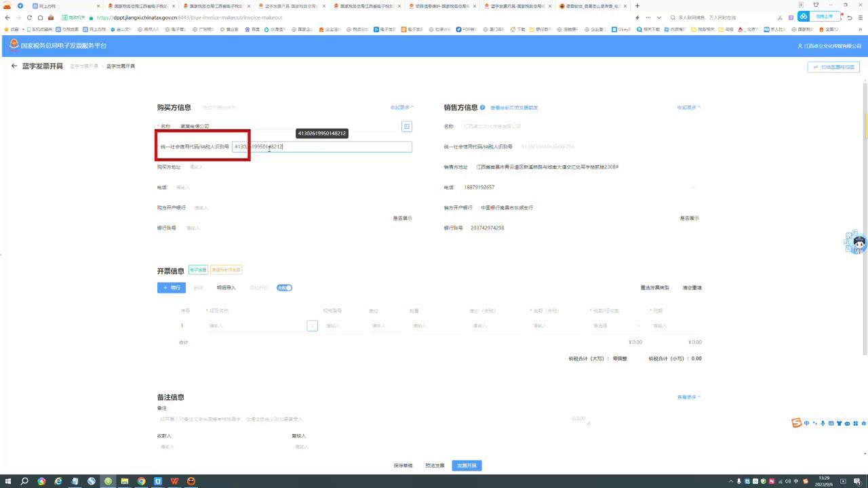Expand 查看更多 in the remarks section

tap(687, 396)
